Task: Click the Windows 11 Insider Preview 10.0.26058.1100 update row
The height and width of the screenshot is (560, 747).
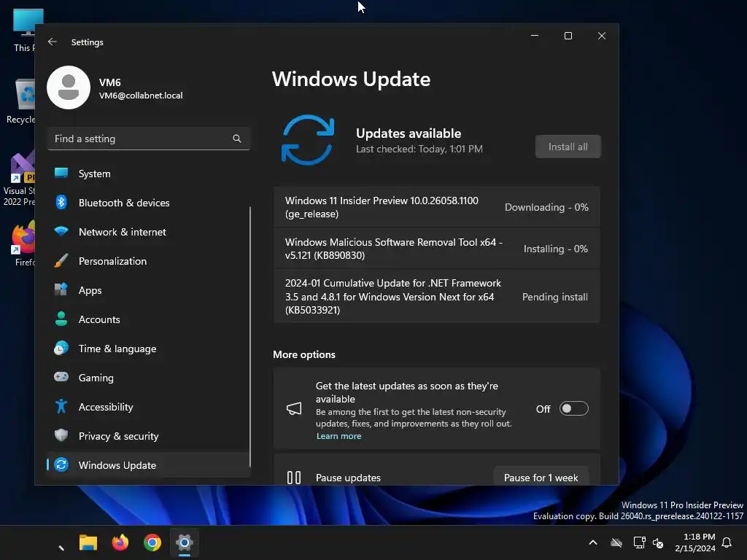Action: (x=436, y=207)
